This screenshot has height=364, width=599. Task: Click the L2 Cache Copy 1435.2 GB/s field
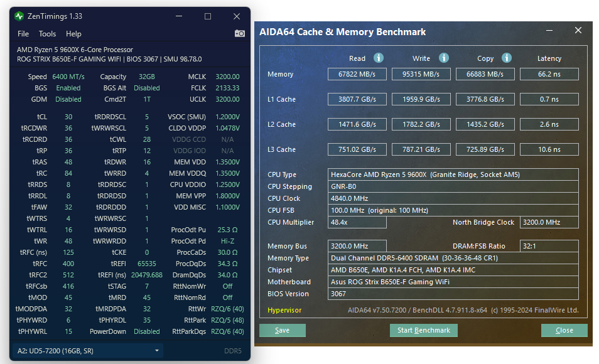(x=485, y=124)
